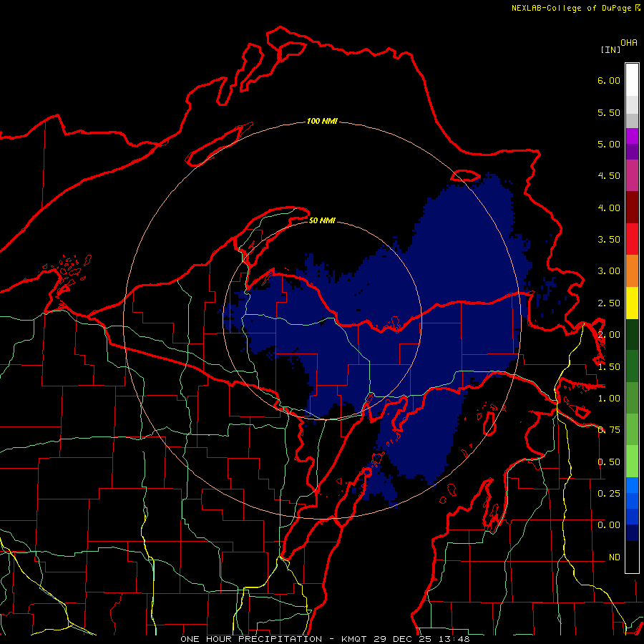Click the 4.50 legend value
The width and height of the screenshot is (644, 644).
[609, 176]
